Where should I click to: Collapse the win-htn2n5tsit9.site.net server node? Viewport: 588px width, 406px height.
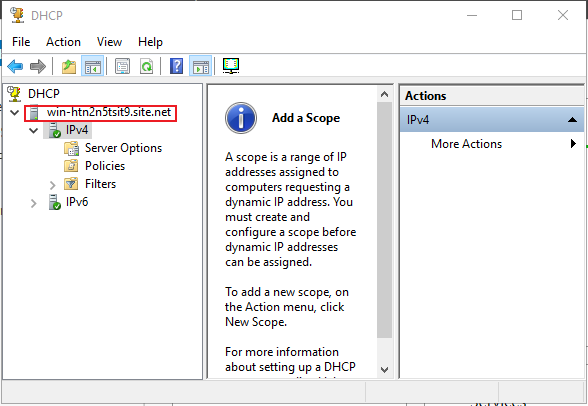coord(15,112)
